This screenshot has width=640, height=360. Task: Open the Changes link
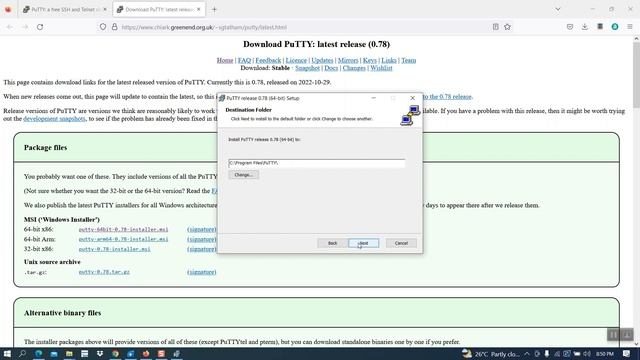tap(354, 68)
